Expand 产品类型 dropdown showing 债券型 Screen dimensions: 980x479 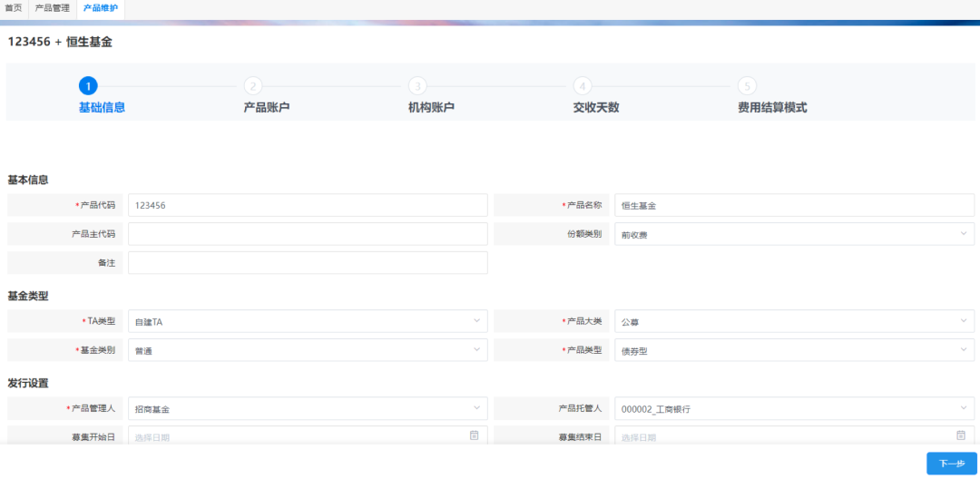pyautogui.click(x=794, y=350)
